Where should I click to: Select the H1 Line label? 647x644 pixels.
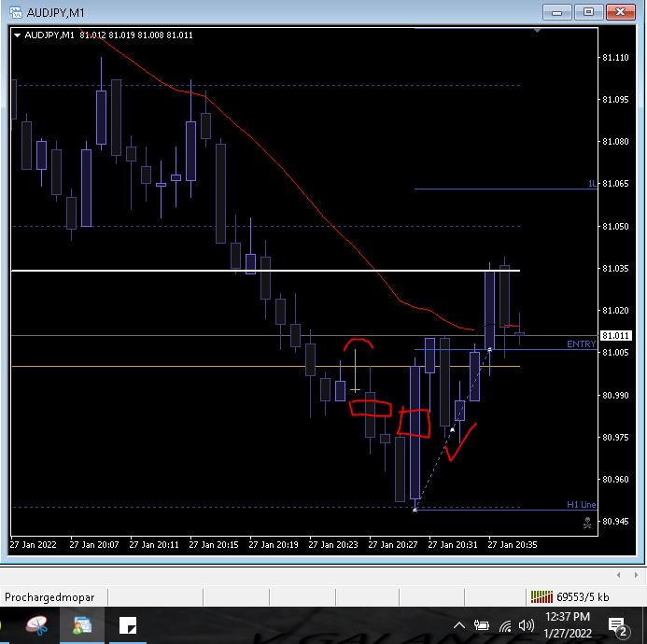point(581,504)
